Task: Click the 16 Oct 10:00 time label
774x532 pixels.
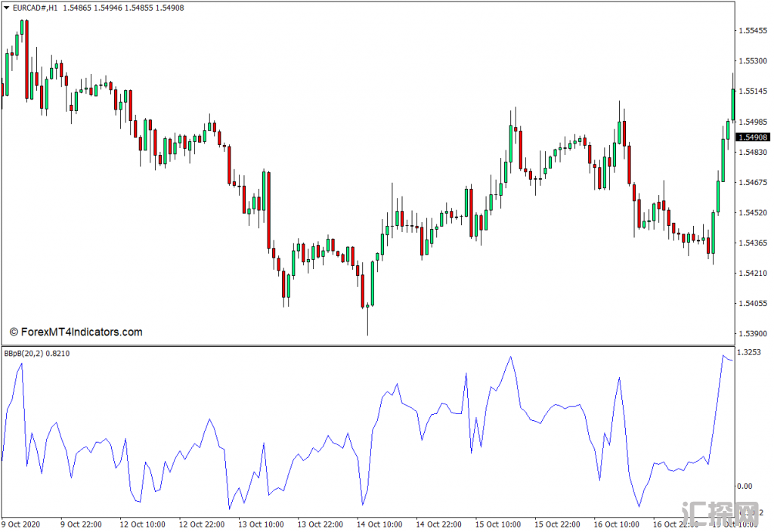Action: point(618,524)
